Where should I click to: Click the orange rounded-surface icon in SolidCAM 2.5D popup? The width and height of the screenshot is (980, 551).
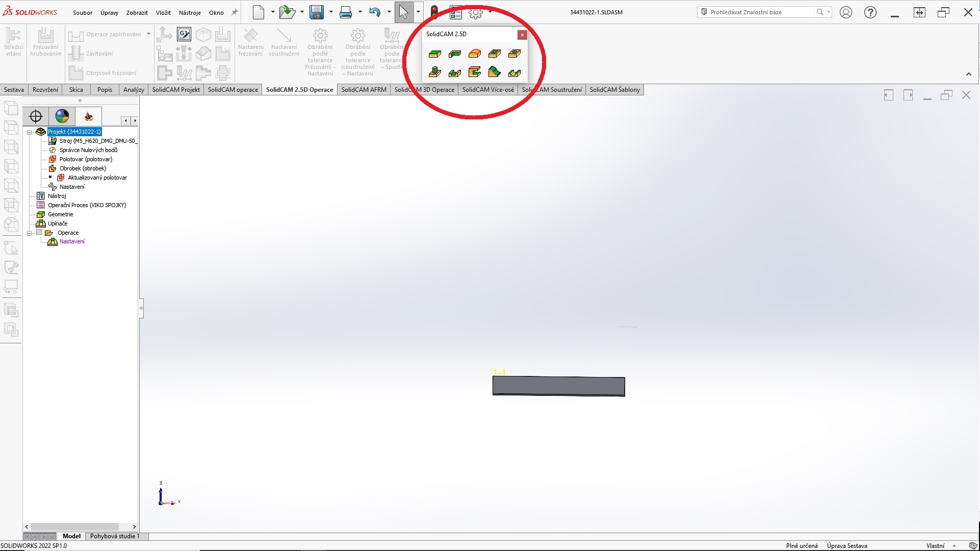475,54
